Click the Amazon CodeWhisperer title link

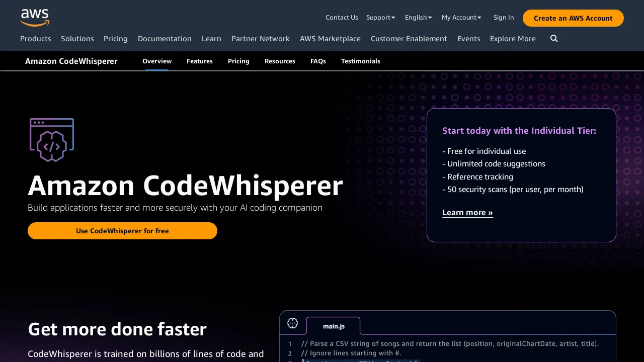[x=71, y=61]
